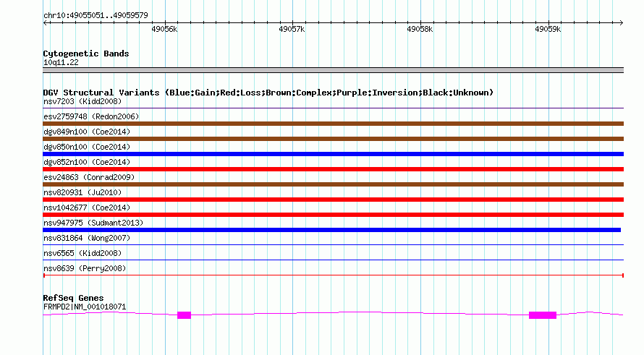644x355 pixels.
Task: Click the 49059k ruler tick label
Action: pos(548,30)
